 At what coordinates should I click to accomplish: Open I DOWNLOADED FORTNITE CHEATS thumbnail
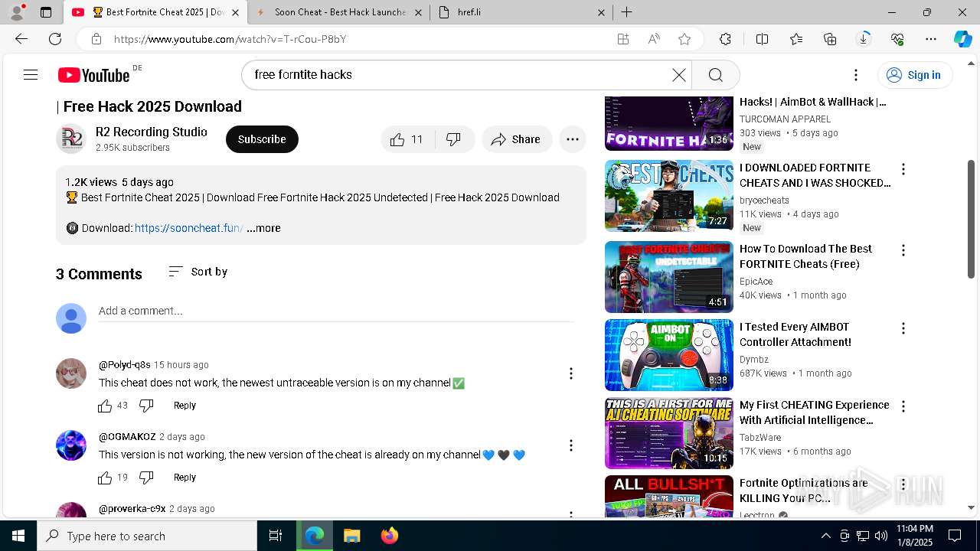click(669, 196)
